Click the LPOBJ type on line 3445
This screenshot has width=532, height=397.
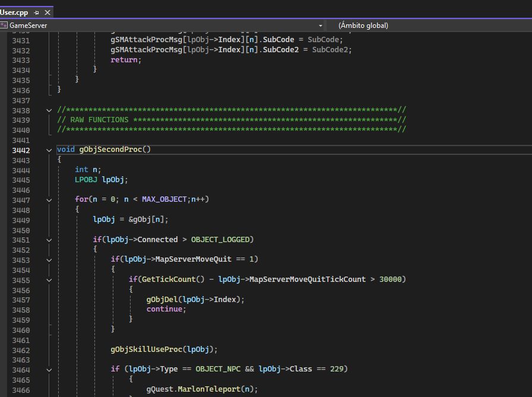(86, 180)
